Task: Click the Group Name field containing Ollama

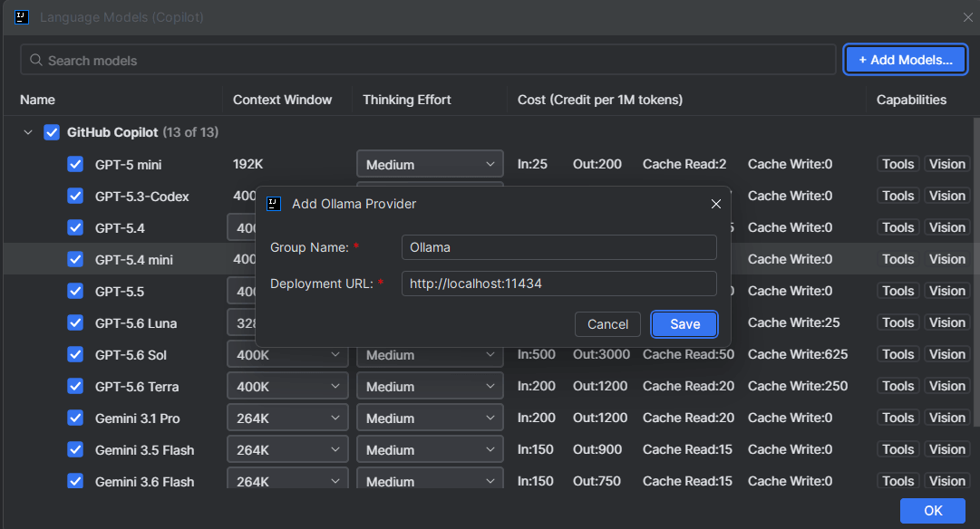Action: pyautogui.click(x=558, y=247)
